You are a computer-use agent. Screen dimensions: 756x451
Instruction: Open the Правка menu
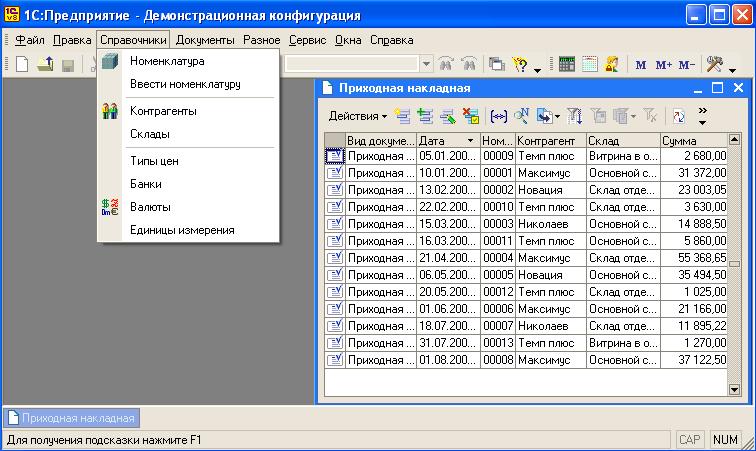click(72, 40)
